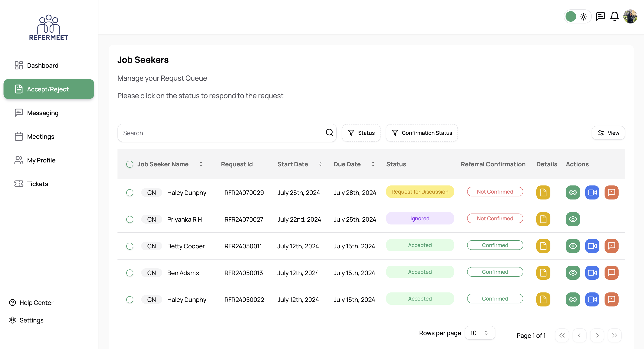
Task: Open the notifications bell
Action: coord(614,17)
